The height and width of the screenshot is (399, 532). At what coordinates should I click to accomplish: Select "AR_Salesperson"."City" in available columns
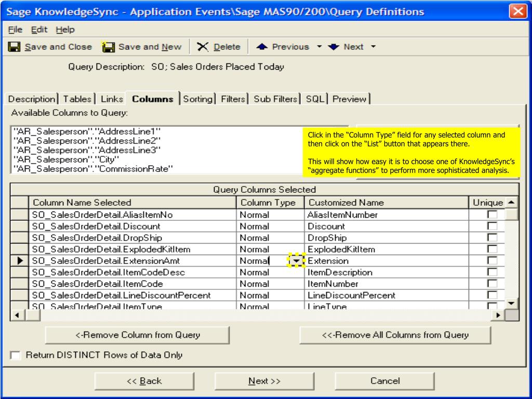pos(66,159)
